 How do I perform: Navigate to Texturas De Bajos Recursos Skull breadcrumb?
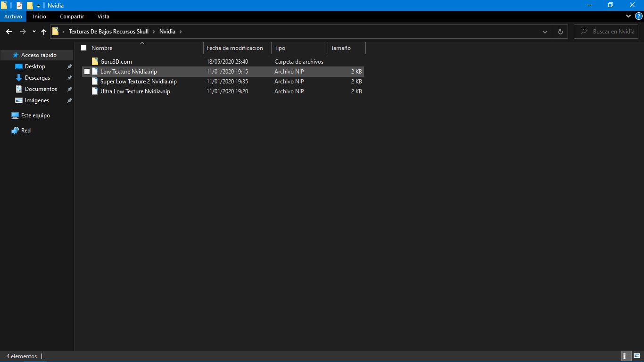[x=108, y=32]
